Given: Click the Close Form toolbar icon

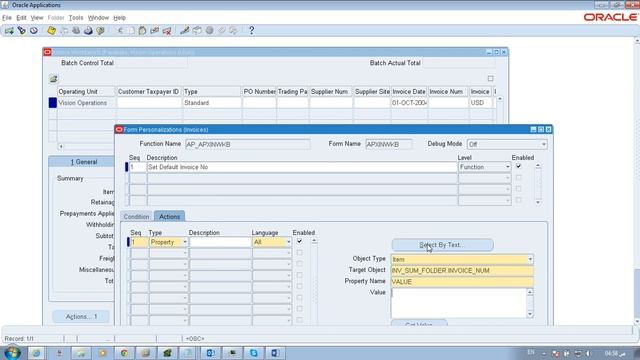Looking at the screenshot, I should tap(100, 31).
